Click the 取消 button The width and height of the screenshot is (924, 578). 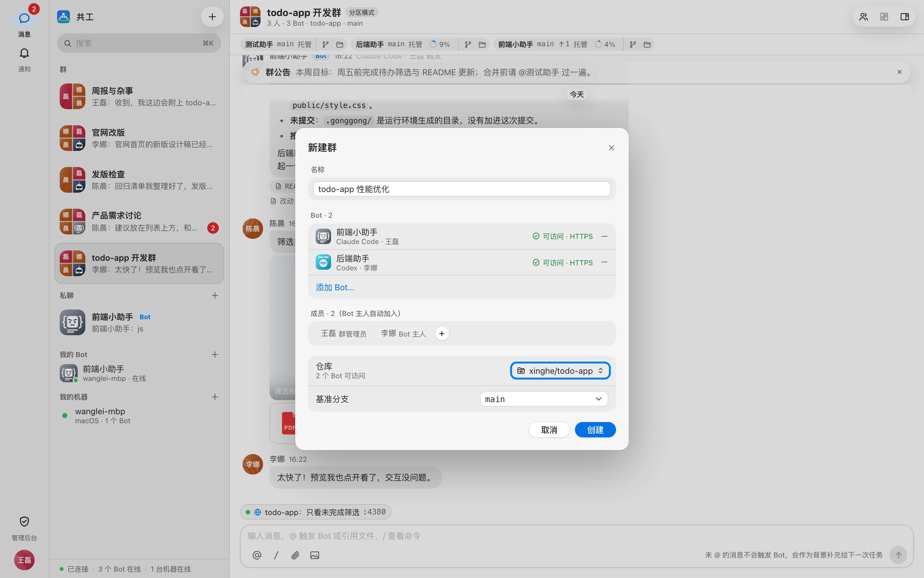(549, 430)
